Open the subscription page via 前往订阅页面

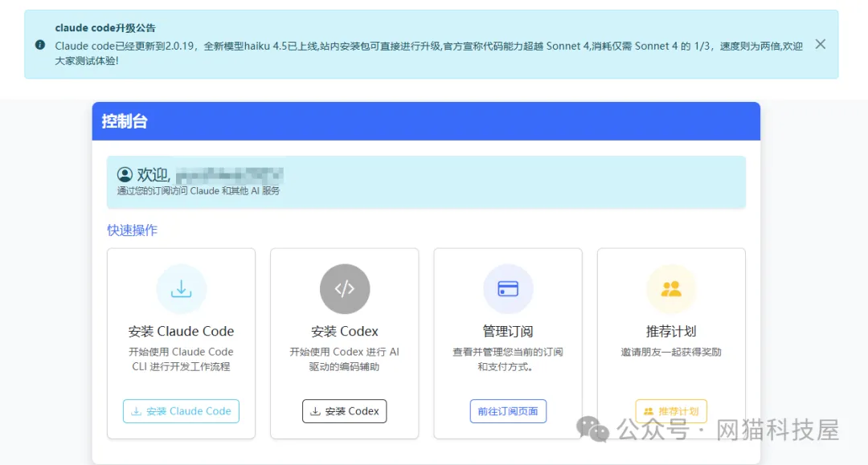508,411
